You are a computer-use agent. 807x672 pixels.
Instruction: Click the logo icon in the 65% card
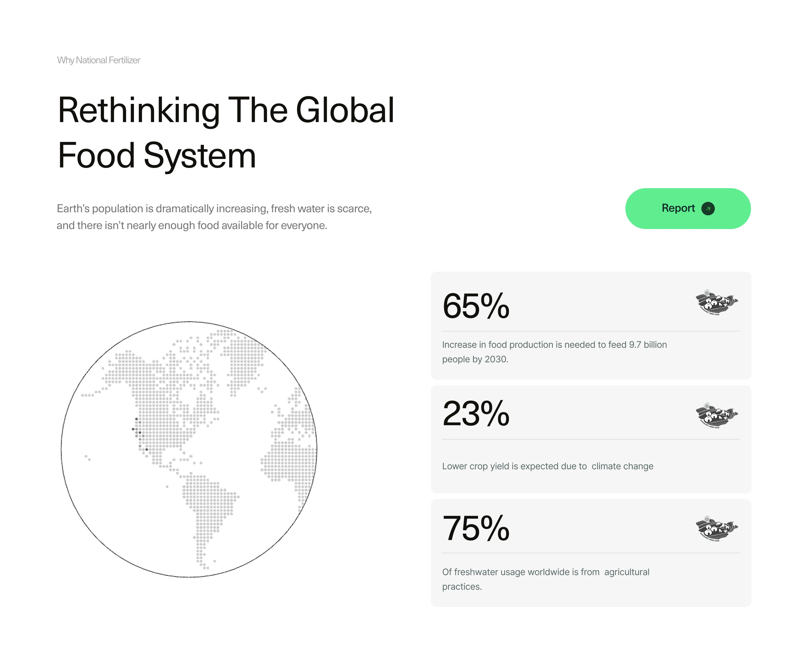coord(716,303)
